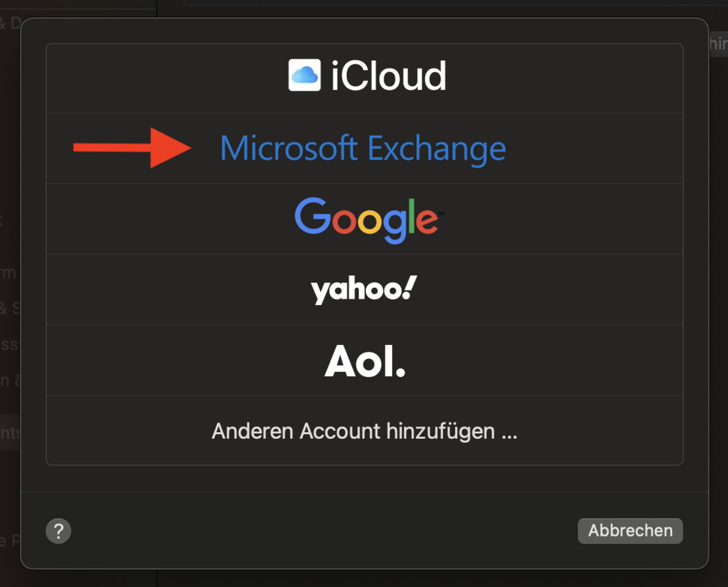
Task: Click the highlighted sidebar item ending in 'nts'
Action: tap(10, 432)
